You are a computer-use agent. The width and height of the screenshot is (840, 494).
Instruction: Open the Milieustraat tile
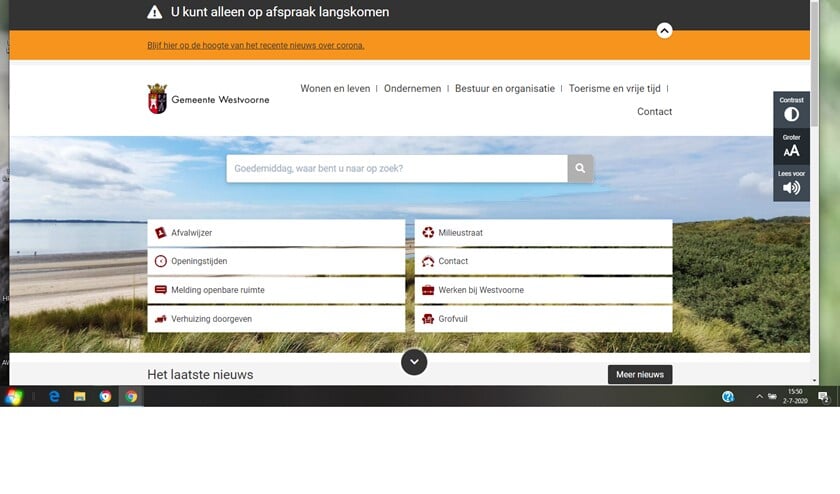(x=543, y=233)
